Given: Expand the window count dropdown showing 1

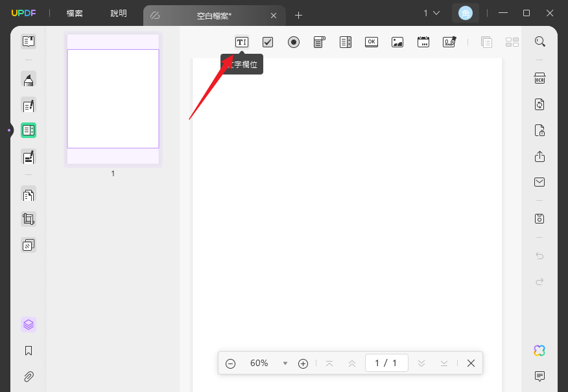Looking at the screenshot, I should coord(432,14).
